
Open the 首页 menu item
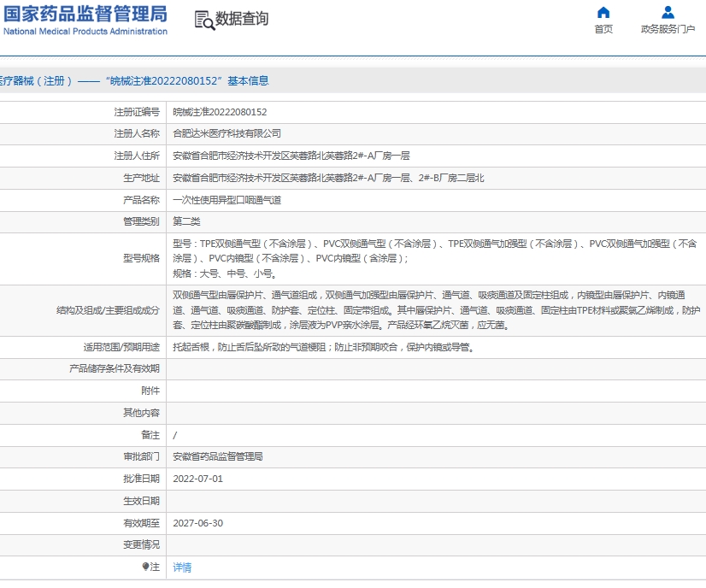point(603,29)
